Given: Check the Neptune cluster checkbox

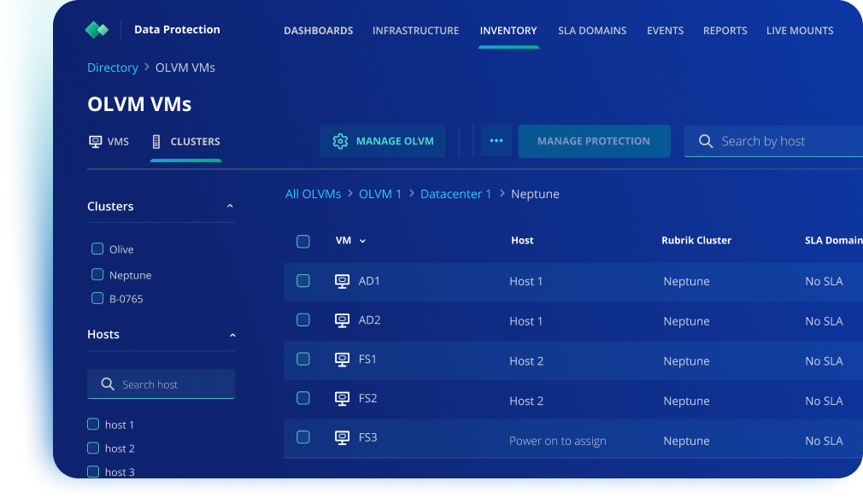Looking at the screenshot, I should 97,274.
